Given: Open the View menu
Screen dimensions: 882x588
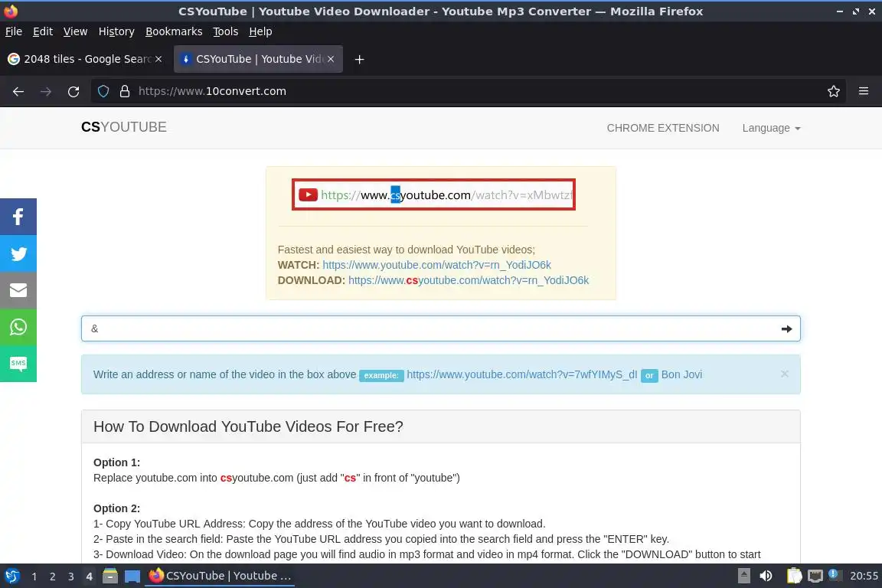Looking at the screenshot, I should pos(75,31).
